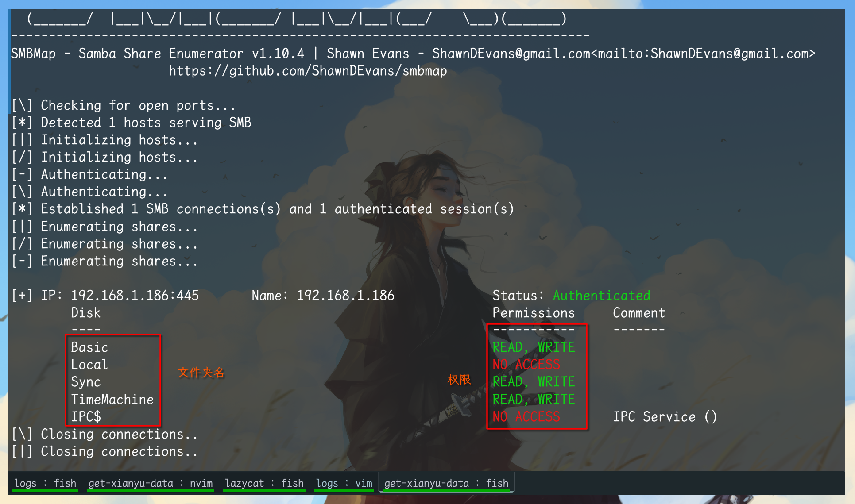Select the 'TimeMachine' share name
The image size is (855, 504).
[x=112, y=400]
